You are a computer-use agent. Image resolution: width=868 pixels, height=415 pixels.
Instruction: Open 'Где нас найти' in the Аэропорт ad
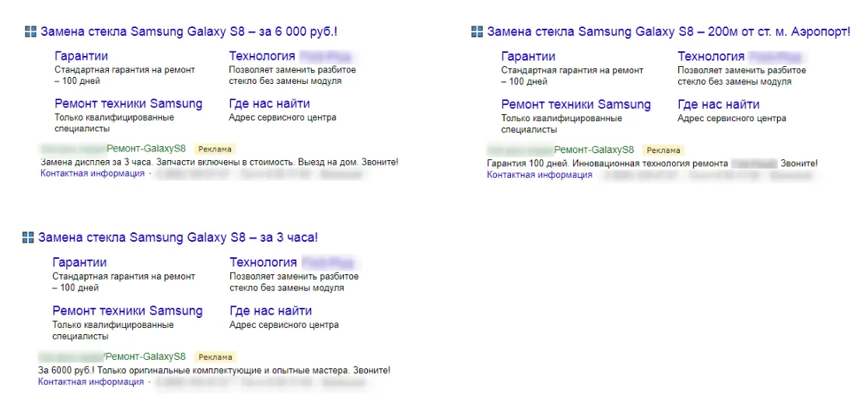[719, 105]
